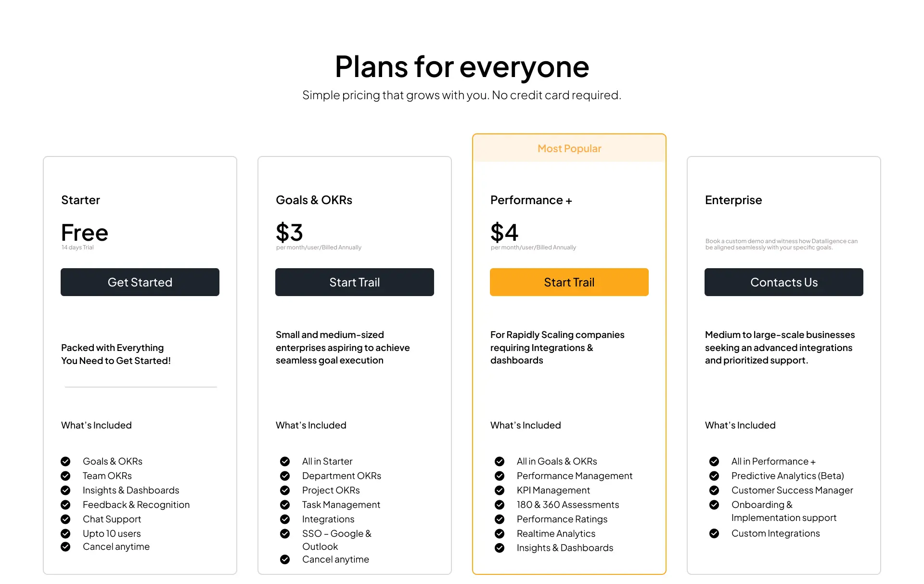Click the Get Started button on Starter plan

[x=140, y=282]
